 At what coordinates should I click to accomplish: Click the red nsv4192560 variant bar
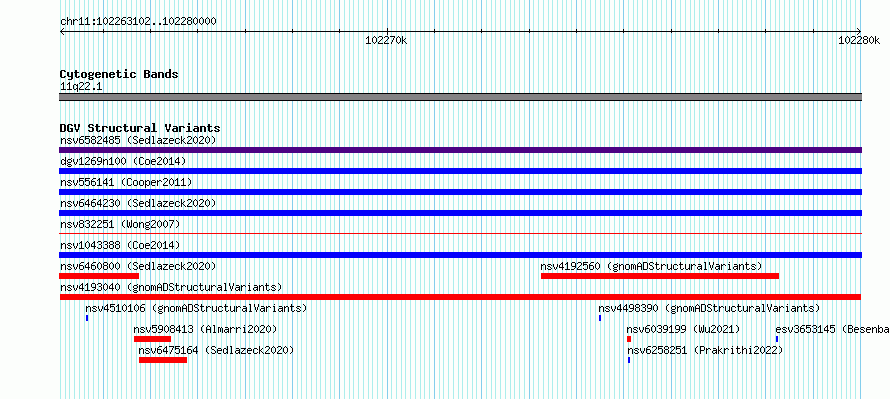click(660, 276)
